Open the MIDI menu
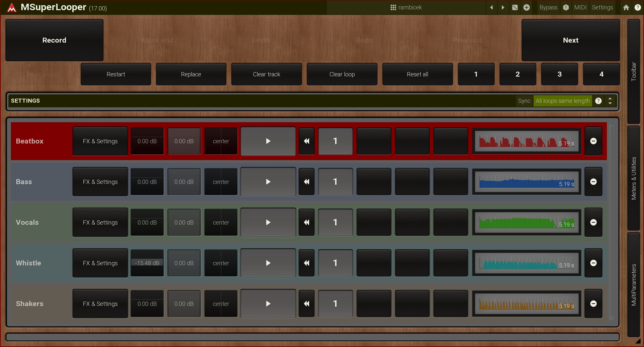 (580, 7)
